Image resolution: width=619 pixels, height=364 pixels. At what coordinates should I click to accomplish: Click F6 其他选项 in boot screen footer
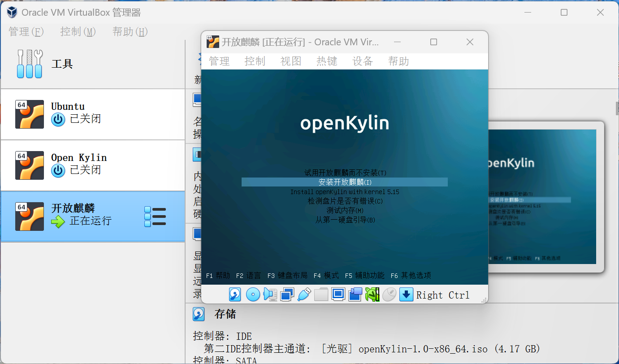click(411, 276)
